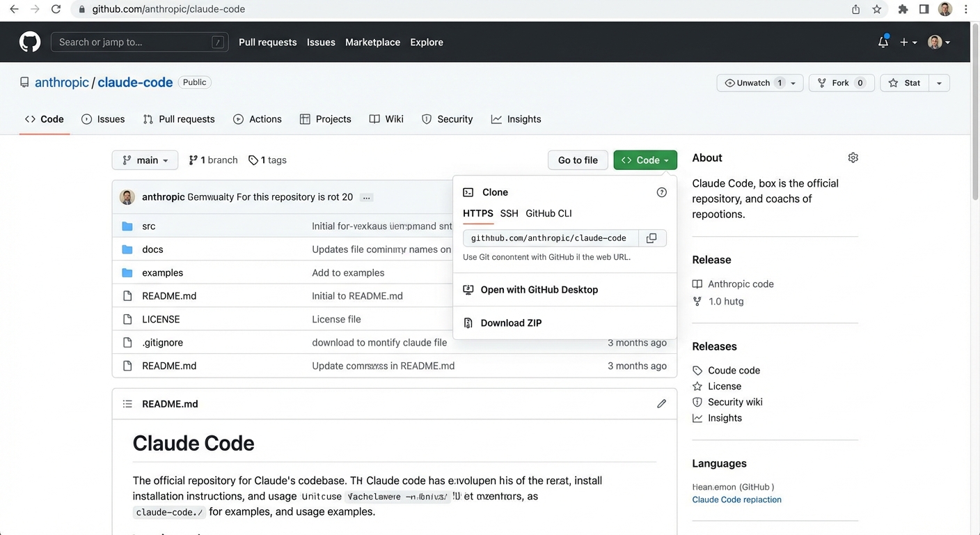980x535 pixels.
Task: Open the src folder
Action: click(x=149, y=226)
